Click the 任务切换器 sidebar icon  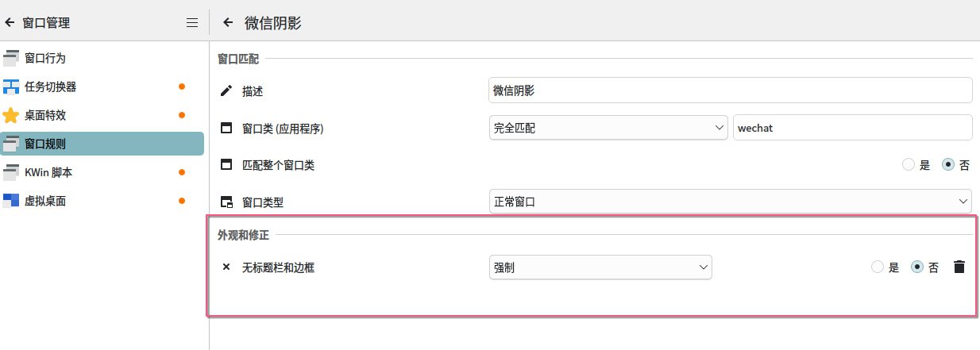coord(11,87)
